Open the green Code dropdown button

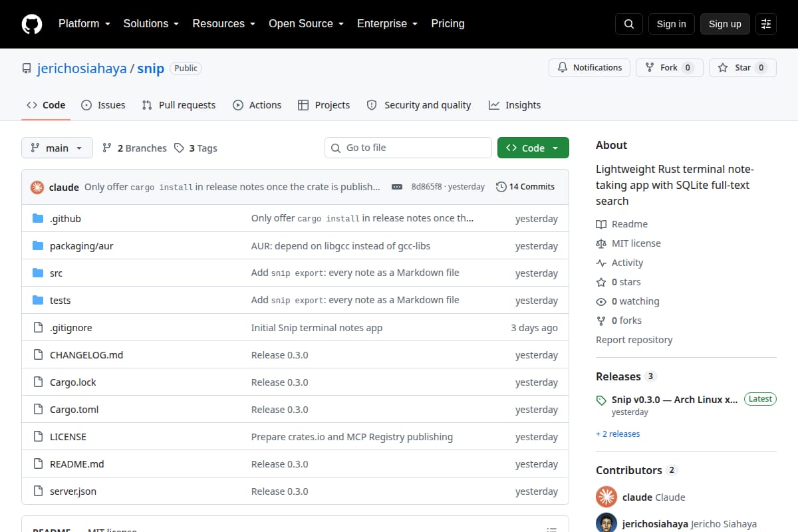pos(533,148)
